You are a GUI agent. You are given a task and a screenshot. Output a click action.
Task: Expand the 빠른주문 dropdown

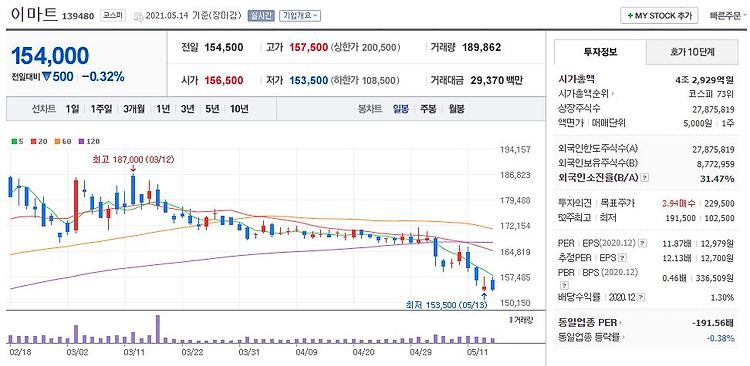coord(727,15)
